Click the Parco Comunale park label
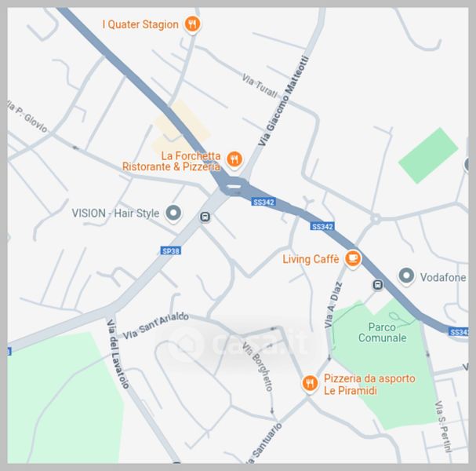This screenshot has height=471, width=476. [382, 332]
